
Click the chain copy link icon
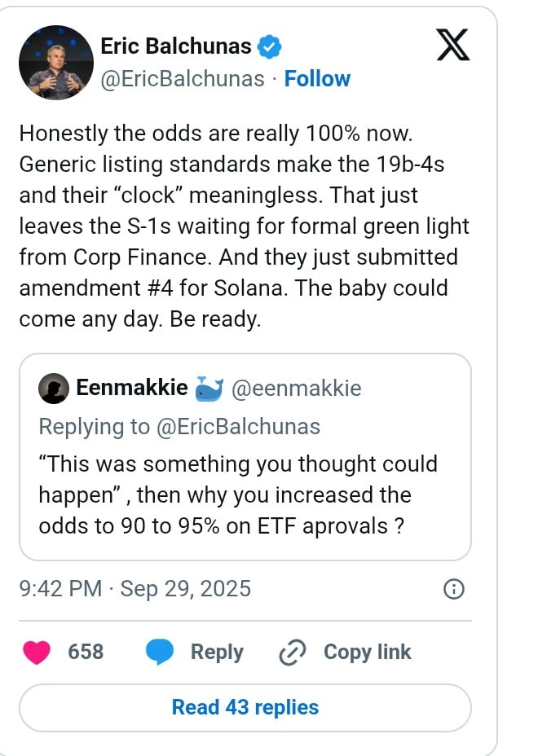point(292,653)
